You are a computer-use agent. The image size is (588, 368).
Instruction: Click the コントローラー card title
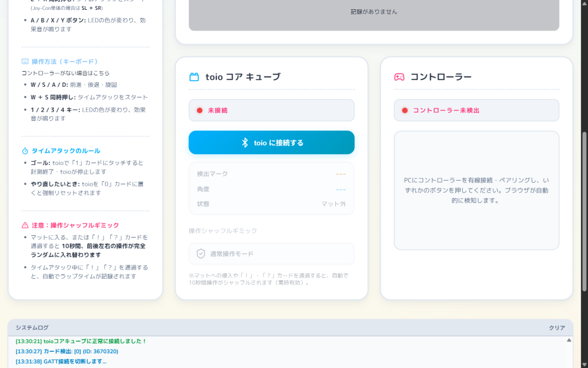click(x=441, y=77)
